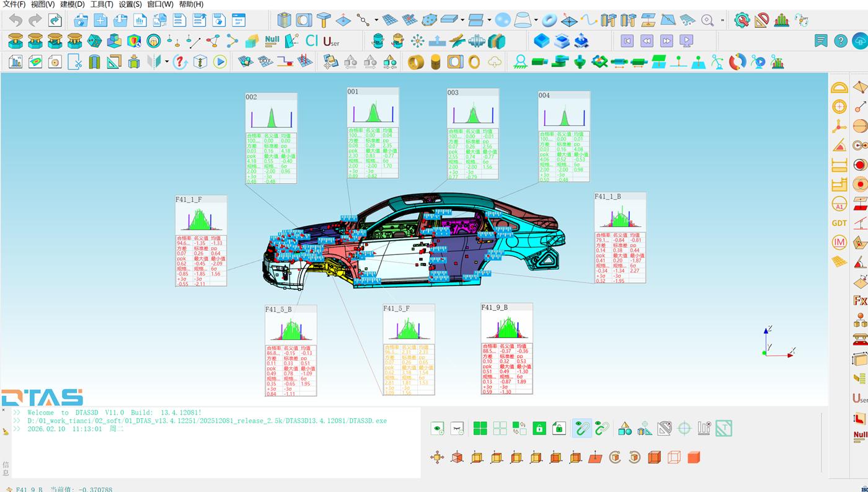
Task: Click the wireframe cube display icon
Action: 674,458
